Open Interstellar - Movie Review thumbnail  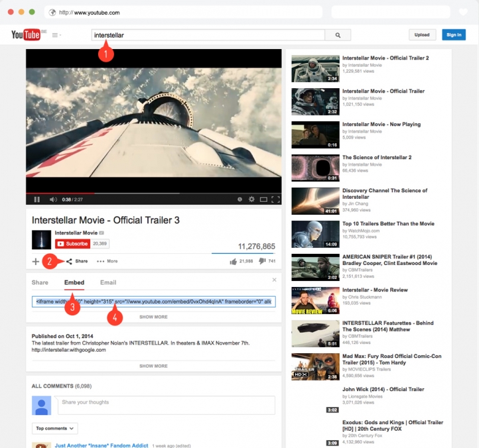click(315, 301)
